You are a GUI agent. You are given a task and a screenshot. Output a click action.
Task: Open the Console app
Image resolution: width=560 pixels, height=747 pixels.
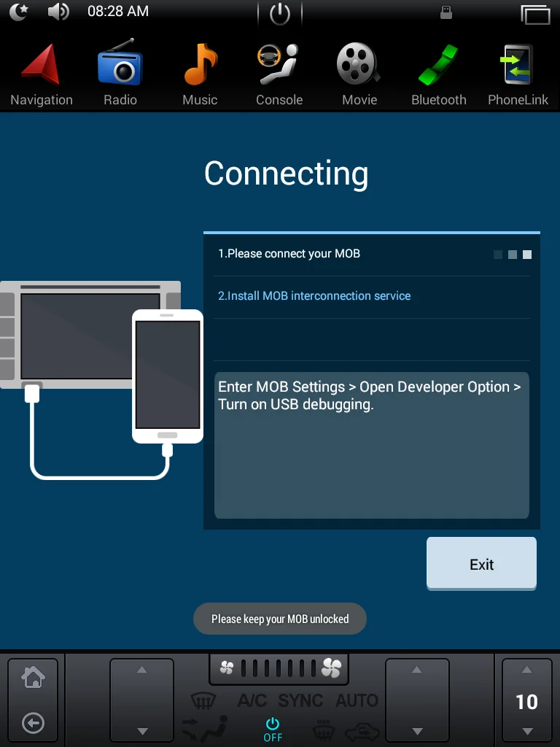coord(279,74)
